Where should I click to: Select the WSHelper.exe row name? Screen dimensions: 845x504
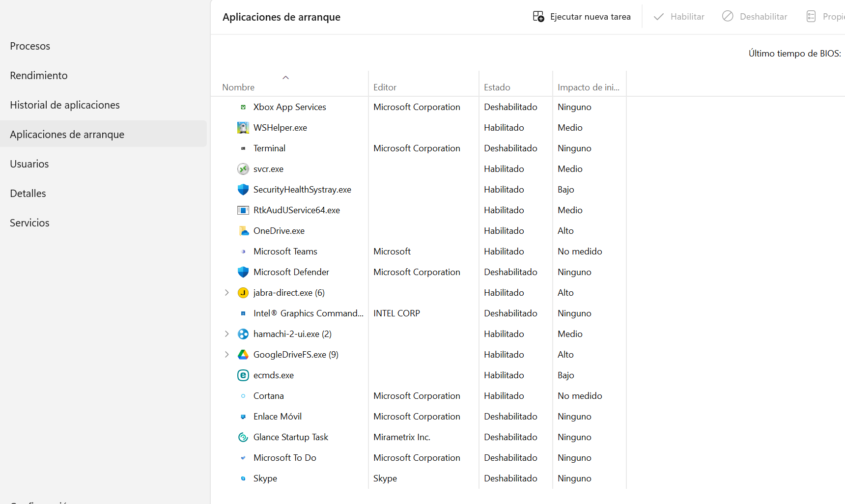(x=280, y=128)
